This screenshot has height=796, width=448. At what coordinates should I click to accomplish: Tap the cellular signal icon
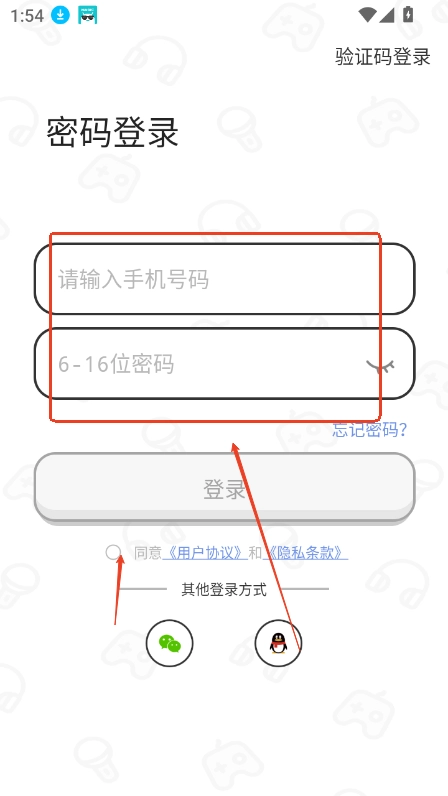[x=387, y=15]
